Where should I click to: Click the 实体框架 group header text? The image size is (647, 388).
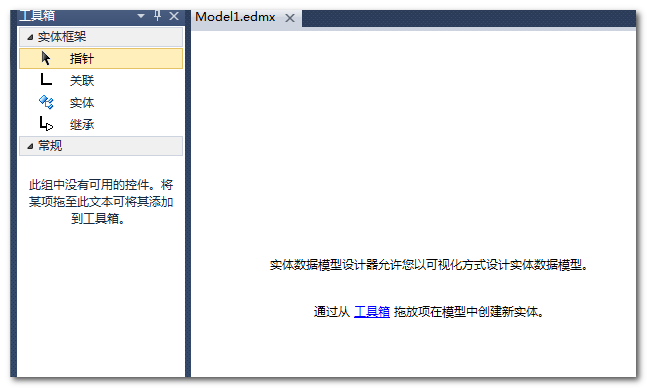62,37
